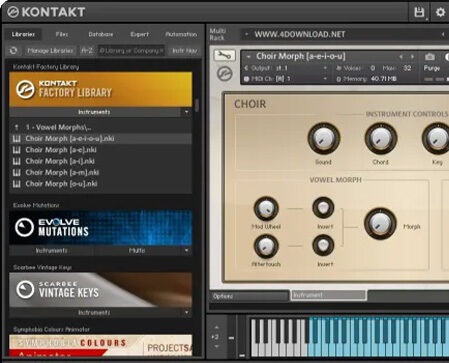This screenshot has height=363, width=449.
Task: Click the Chord knob
Action: click(380, 138)
